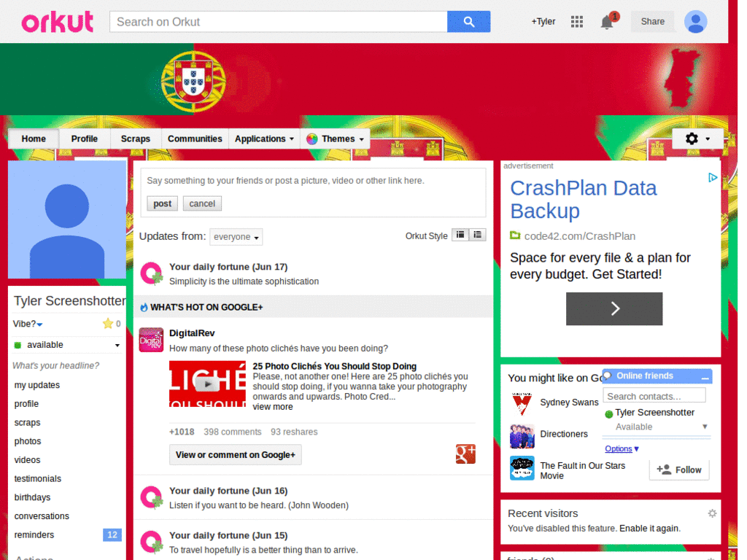Minimize the Online friends chat panel

click(705, 377)
